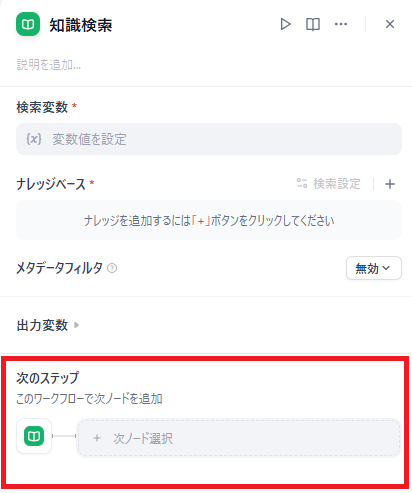Click the 知識検索 node title to rename

click(81, 25)
